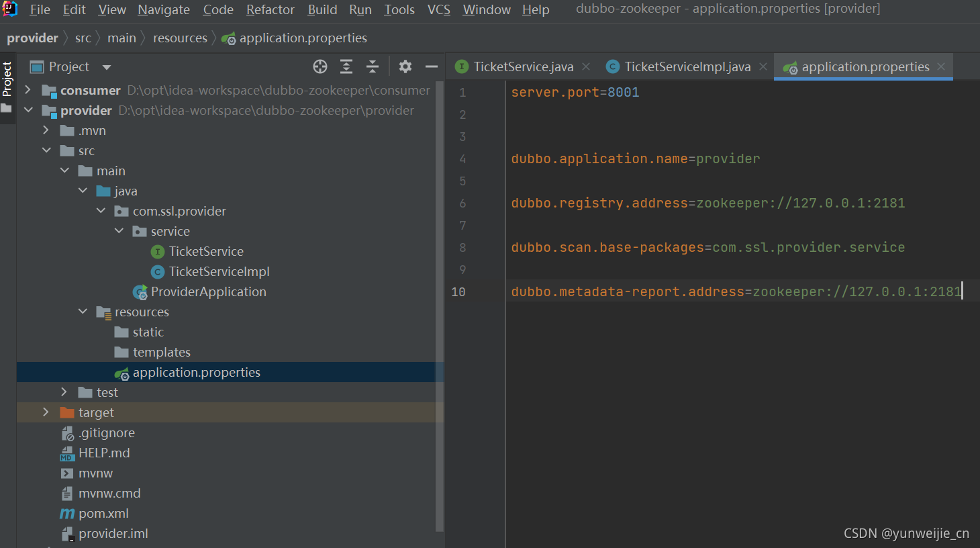
Task: Click the consumer module folder icon
Action: tap(49, 91)
